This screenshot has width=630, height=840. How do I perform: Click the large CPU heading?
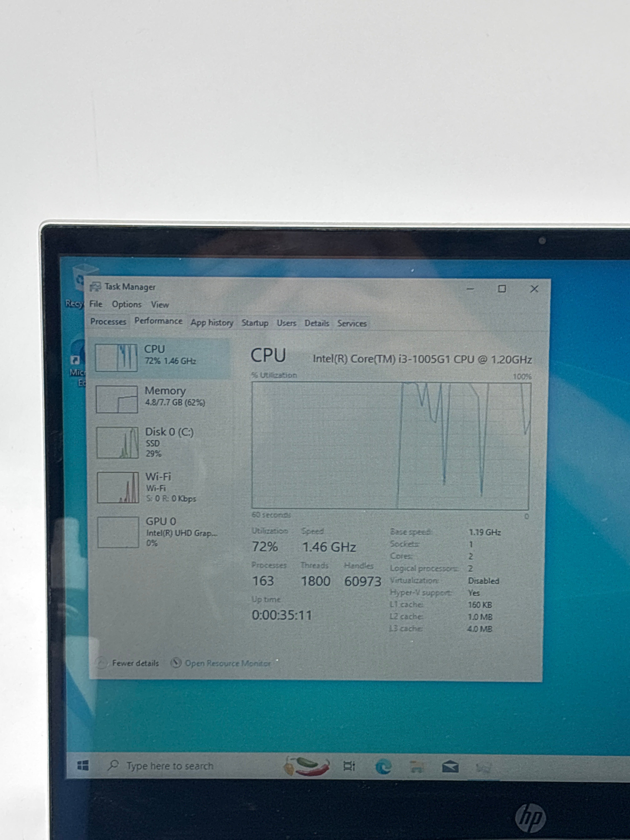pyautogui.click(x=268, y=355)
